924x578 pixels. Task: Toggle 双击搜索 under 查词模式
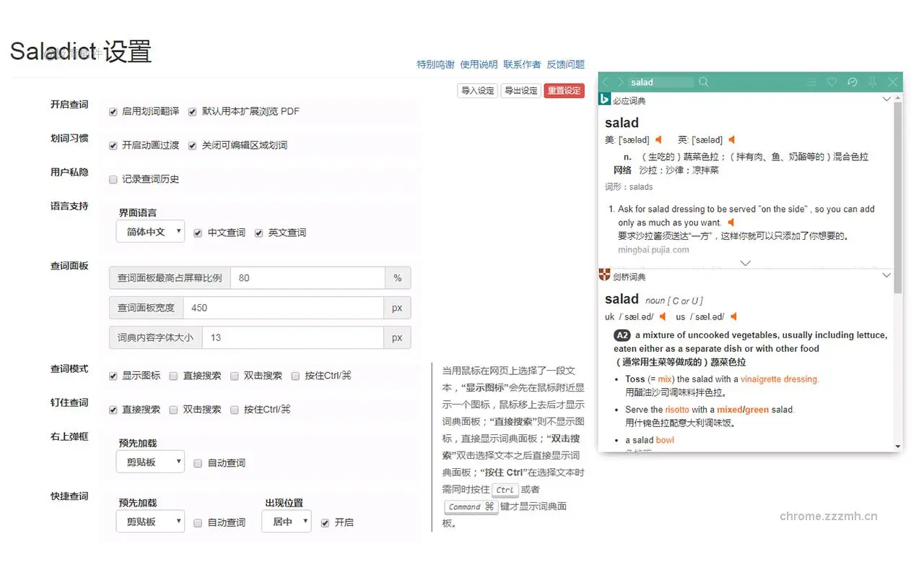coord(235,376)
